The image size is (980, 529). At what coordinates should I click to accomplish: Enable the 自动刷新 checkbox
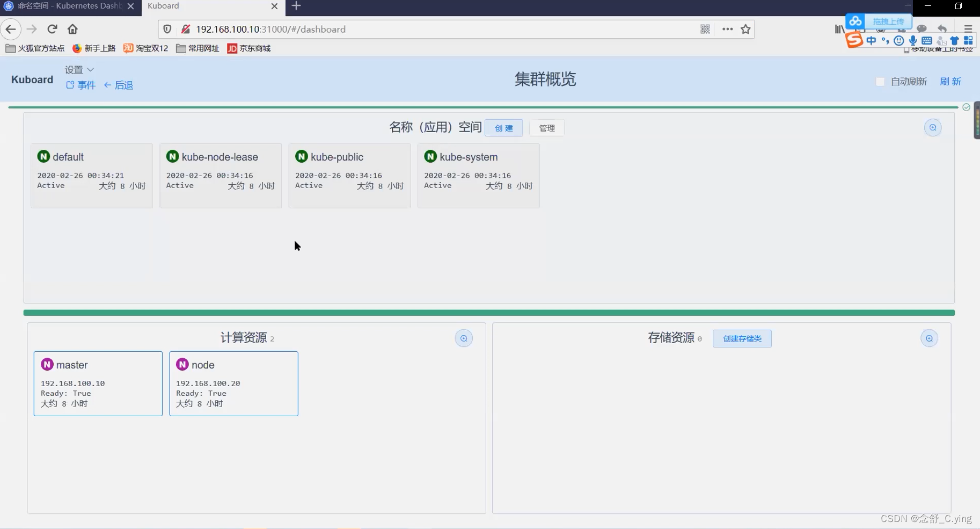pyautogui.click(x=880, y=81)
